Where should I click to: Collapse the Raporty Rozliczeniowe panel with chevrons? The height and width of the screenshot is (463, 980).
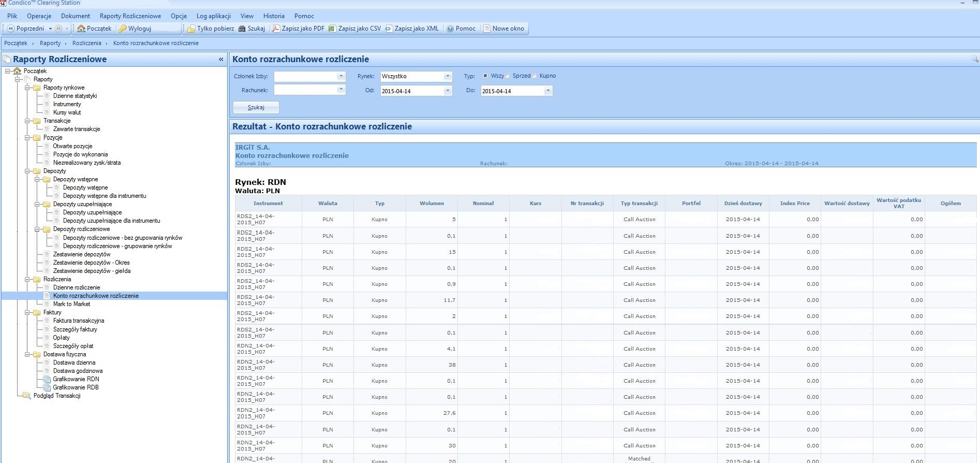click(221, 59)
